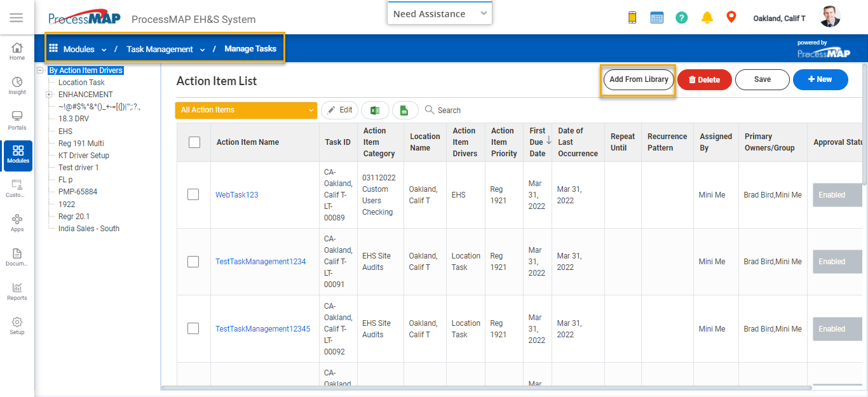Viewport: 868px width, 397px height.
Task: Open the Need Assistance dropdown
Action: (x=440, y=13)
